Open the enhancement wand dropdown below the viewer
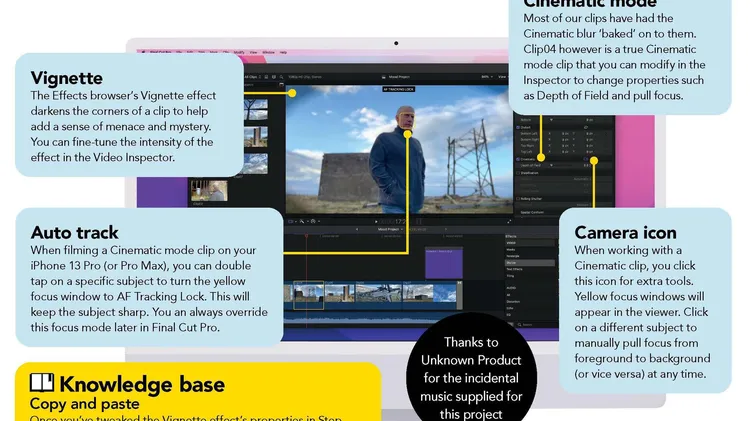 [x=302, y=222]
